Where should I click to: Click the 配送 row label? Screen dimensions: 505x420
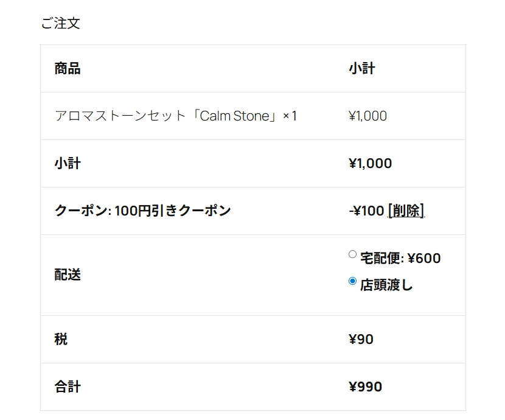coord(68,275)
